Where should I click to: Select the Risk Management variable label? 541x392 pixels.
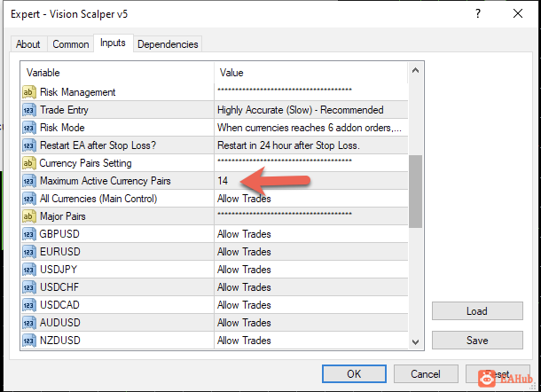(x=78, y=92)
